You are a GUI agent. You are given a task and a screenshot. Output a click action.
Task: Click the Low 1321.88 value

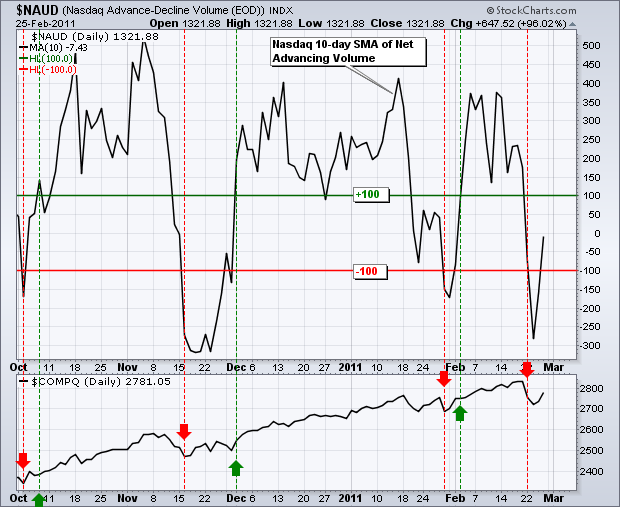tap(331, 23)
